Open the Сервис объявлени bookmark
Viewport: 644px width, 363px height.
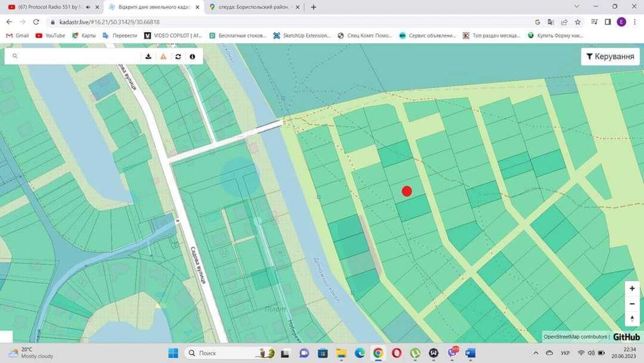click(428, 35)
